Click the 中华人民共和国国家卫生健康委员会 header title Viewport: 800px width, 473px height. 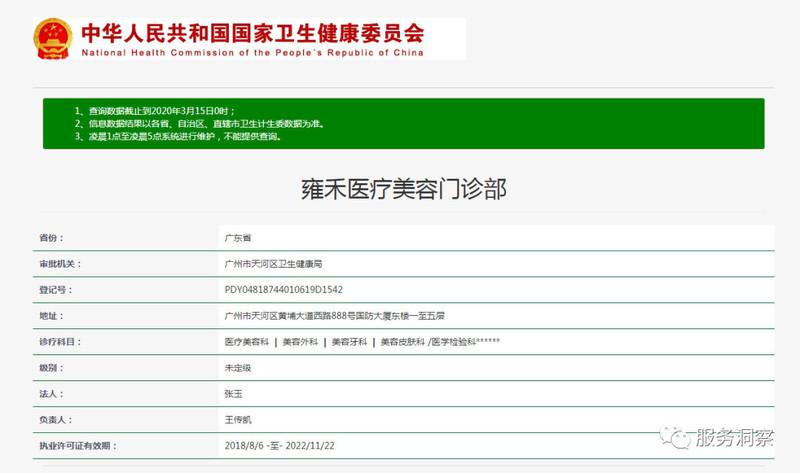point(252,30)
